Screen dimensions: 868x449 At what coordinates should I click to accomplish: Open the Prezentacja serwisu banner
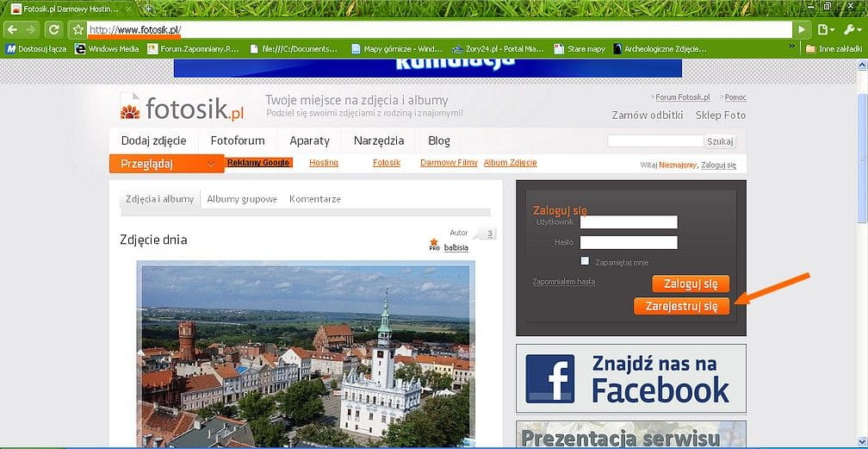point(631,434)
